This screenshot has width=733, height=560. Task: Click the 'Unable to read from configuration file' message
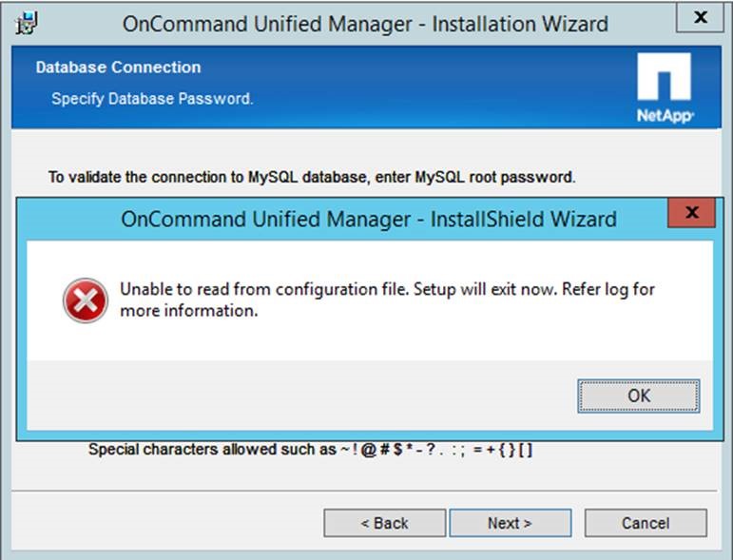(387, 289)
